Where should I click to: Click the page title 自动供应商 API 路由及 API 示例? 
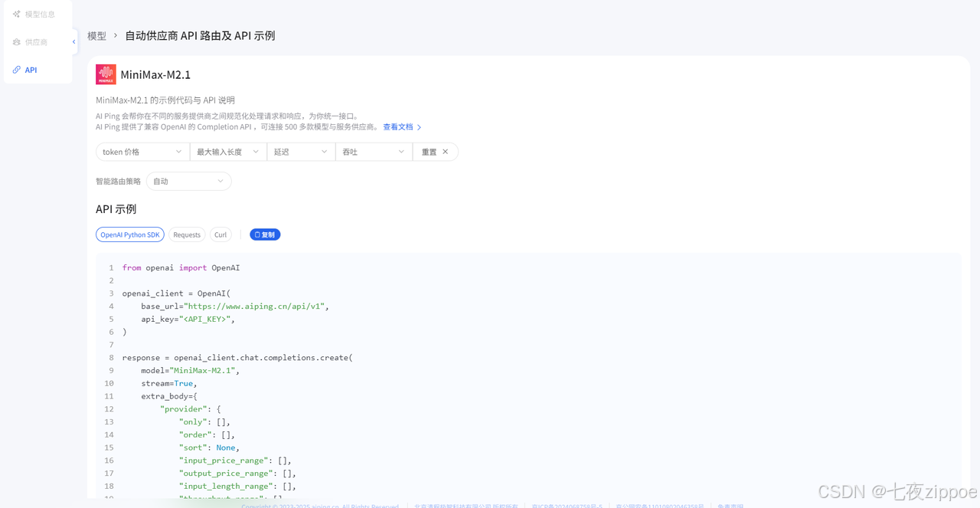[200, 36]
